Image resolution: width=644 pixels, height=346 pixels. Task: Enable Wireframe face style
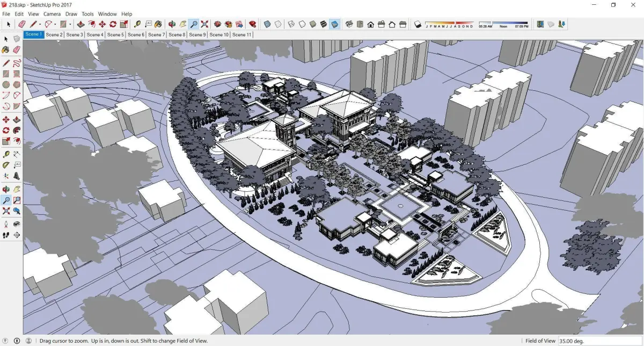291,24
